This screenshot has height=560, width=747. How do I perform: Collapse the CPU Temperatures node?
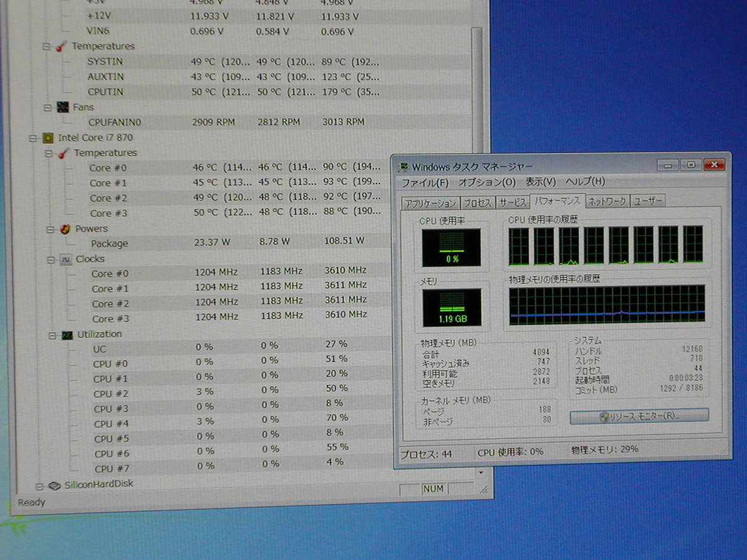click(49, 153)
